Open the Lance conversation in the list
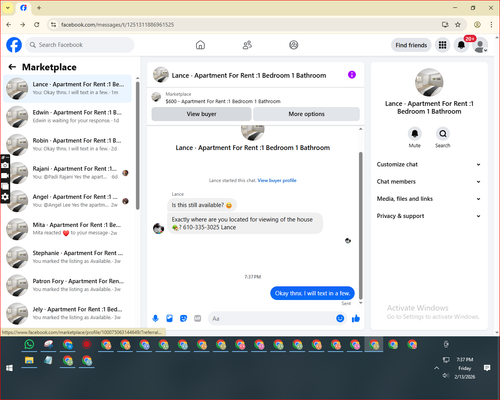Image resolution: width=500 pixels, height=400 pixels. pyautogui.click(x=67, y=88)
